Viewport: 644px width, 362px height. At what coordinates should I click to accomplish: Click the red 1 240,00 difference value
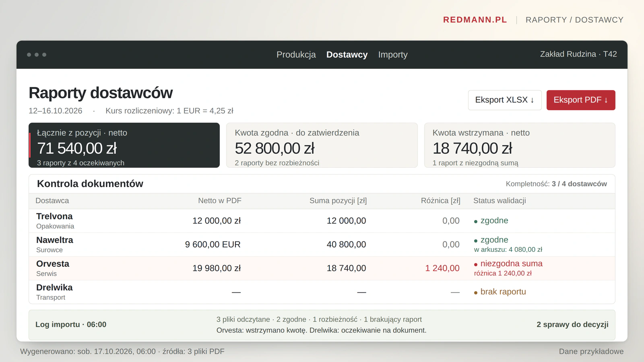442,268
